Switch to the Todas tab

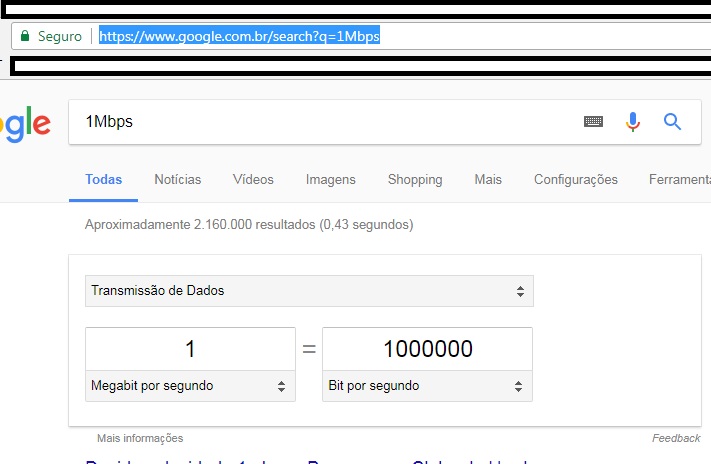pos(103,180)
